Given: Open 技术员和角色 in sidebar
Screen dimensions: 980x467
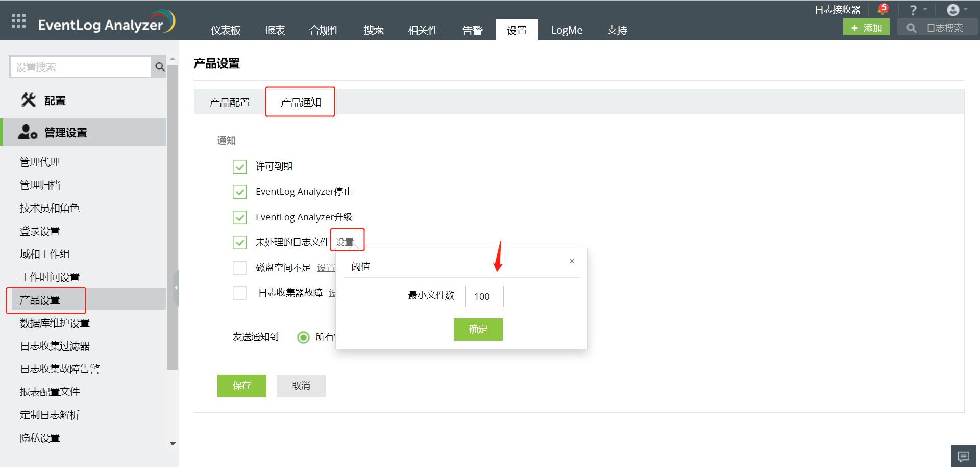Looking at the screenshot, I should pos(50,208).
